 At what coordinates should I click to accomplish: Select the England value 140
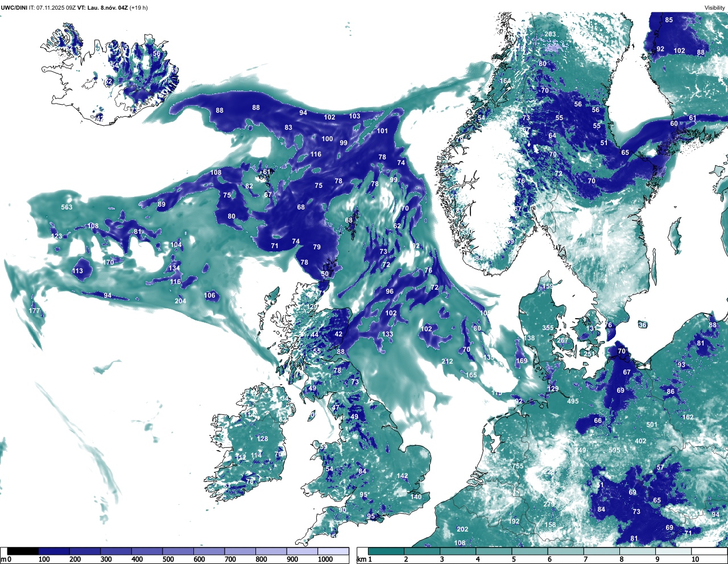coord(416,497)
